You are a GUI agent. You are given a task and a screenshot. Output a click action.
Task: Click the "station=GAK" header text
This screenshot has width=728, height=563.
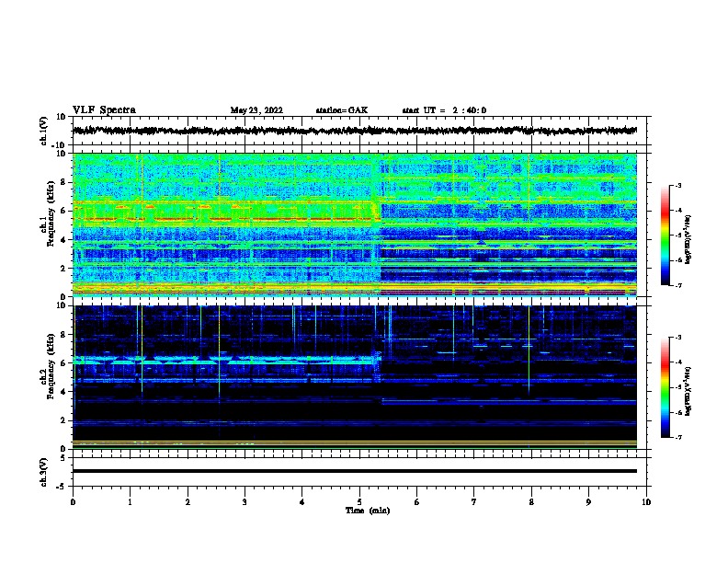(342, 110)
